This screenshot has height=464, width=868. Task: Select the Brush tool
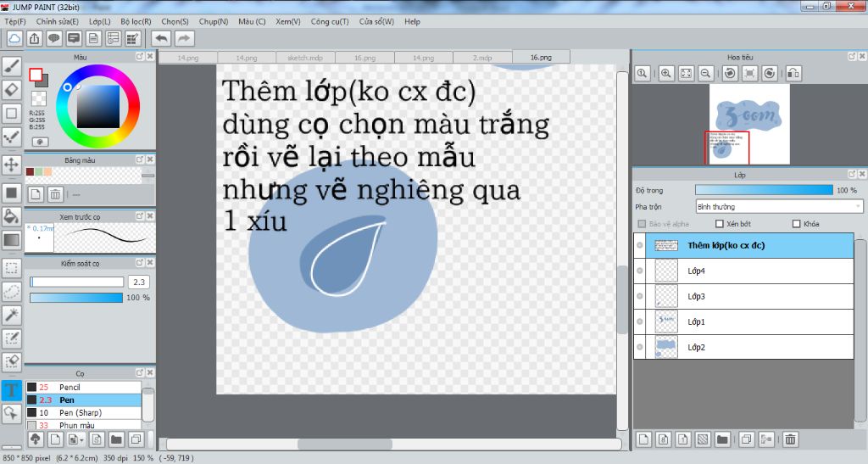coord(12,66)
